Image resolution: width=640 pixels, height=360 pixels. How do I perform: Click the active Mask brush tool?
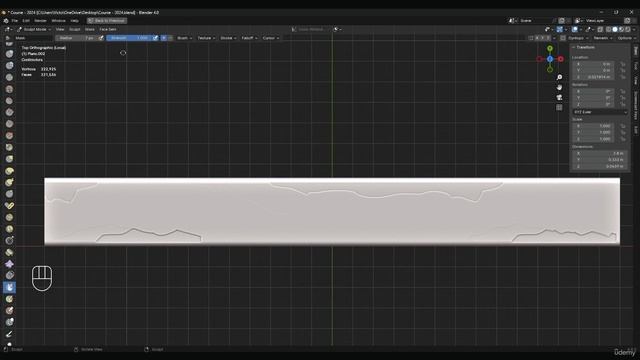click(9, 287)
